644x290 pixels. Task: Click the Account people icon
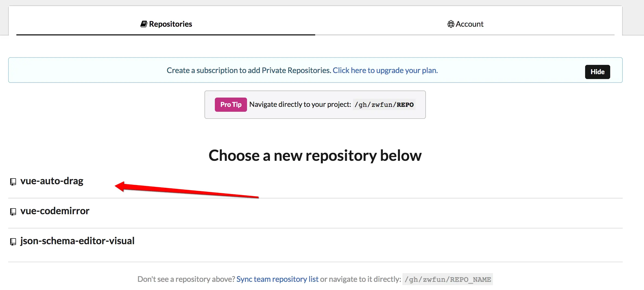click(451, 24)
